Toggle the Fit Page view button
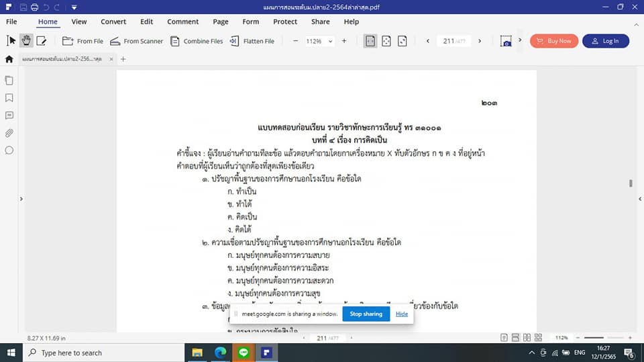The height and width of the screenshot is (362, 644). (386, 41)
